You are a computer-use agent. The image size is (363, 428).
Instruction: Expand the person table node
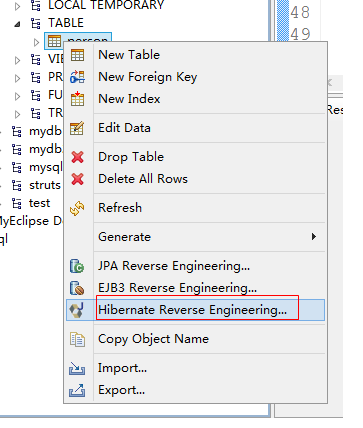pyautogui.click(x=36, y=42)
